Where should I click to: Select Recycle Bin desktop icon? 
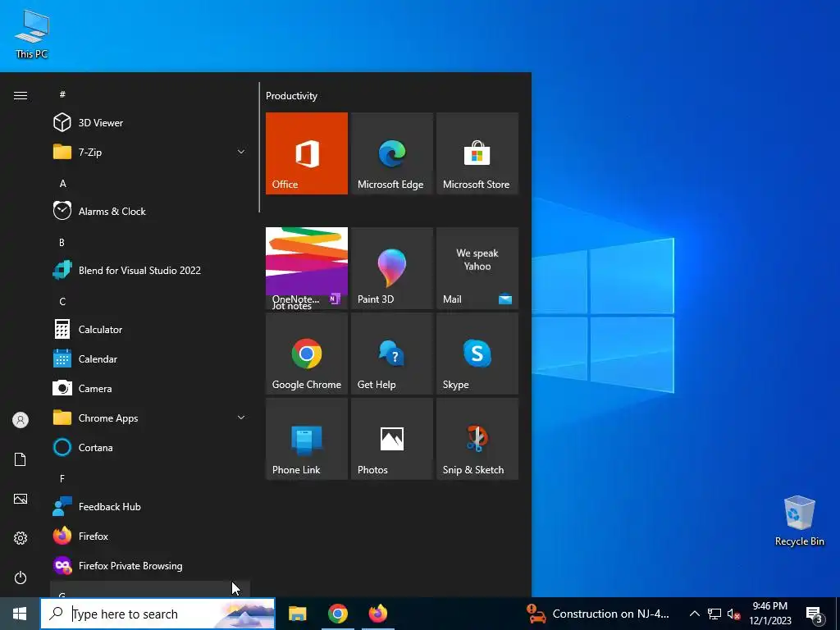pyautogui.click(x=799, y=521)
